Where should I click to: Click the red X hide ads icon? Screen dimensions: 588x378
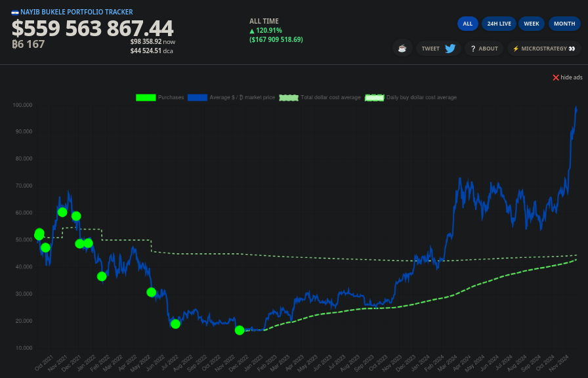tap(556, 77)
